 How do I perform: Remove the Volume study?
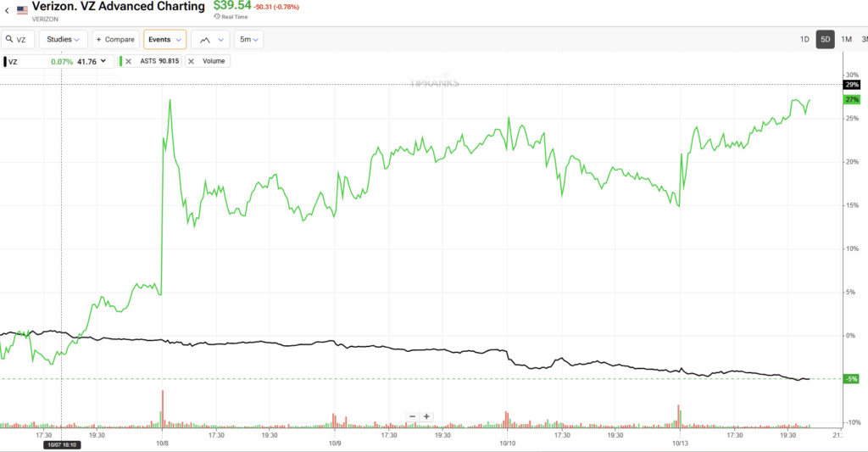[x=191, y=61]
